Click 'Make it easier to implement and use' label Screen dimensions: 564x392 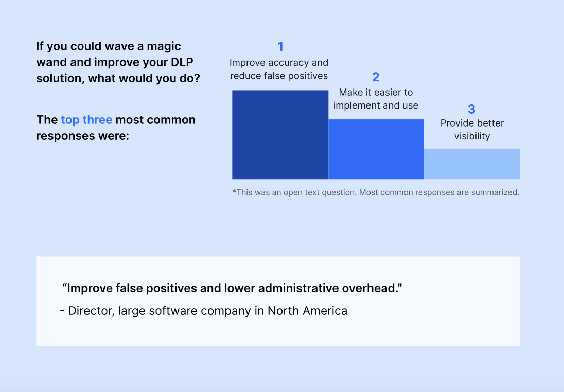[x=376, y=99]
